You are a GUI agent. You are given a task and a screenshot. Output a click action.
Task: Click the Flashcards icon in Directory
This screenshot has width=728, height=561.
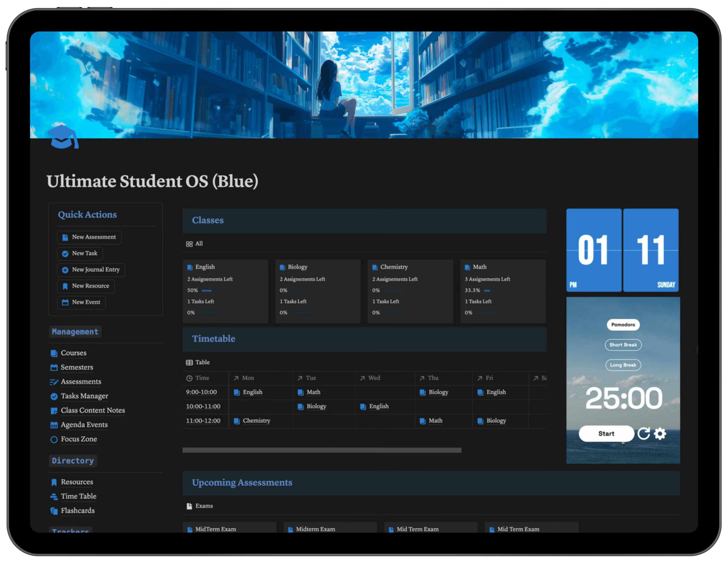coord(54,511)
